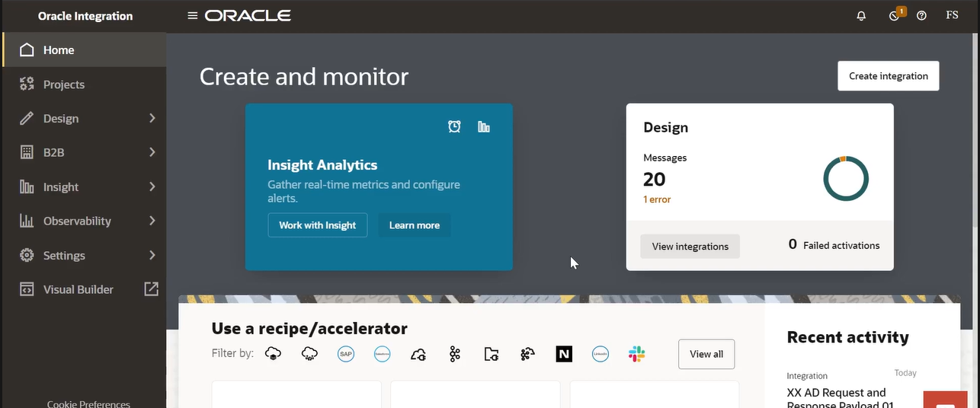Screen dimensions: 980x408
Task: Click Learn more on Insight Analytics
Action: (x=415, y=225)
